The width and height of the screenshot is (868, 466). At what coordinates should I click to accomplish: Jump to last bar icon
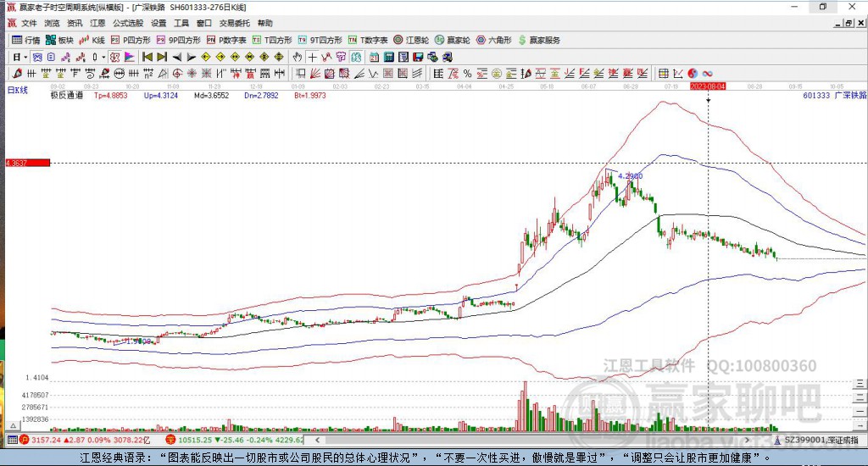(x=162, y=57)
